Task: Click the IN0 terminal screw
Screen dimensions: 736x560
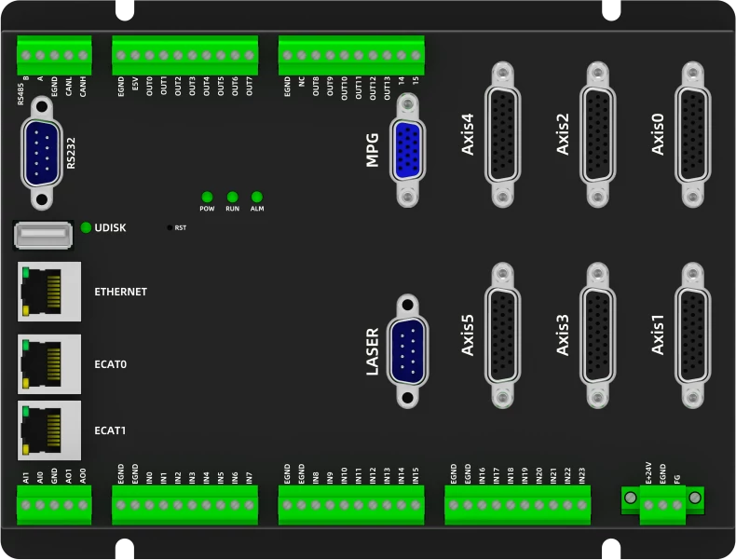Action: [149, 505]
